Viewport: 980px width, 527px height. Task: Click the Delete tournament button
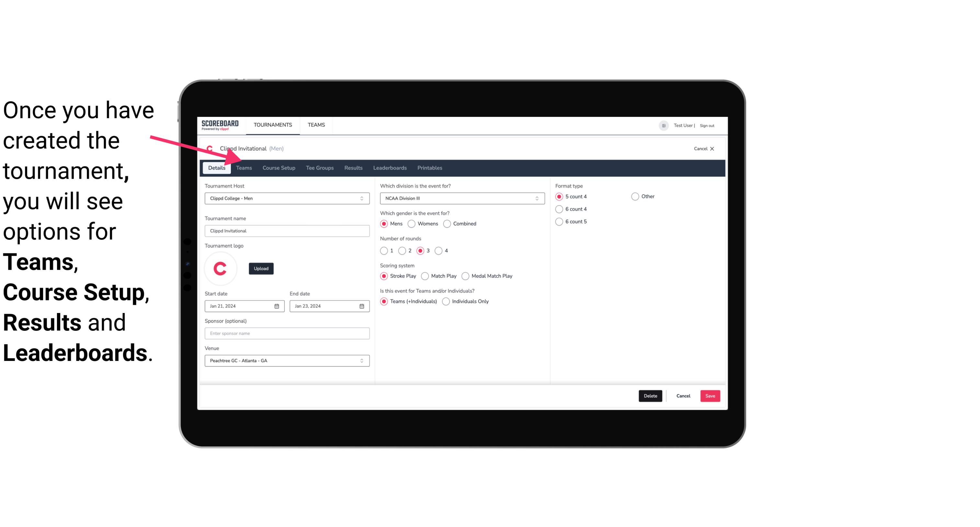coord(650,395)
